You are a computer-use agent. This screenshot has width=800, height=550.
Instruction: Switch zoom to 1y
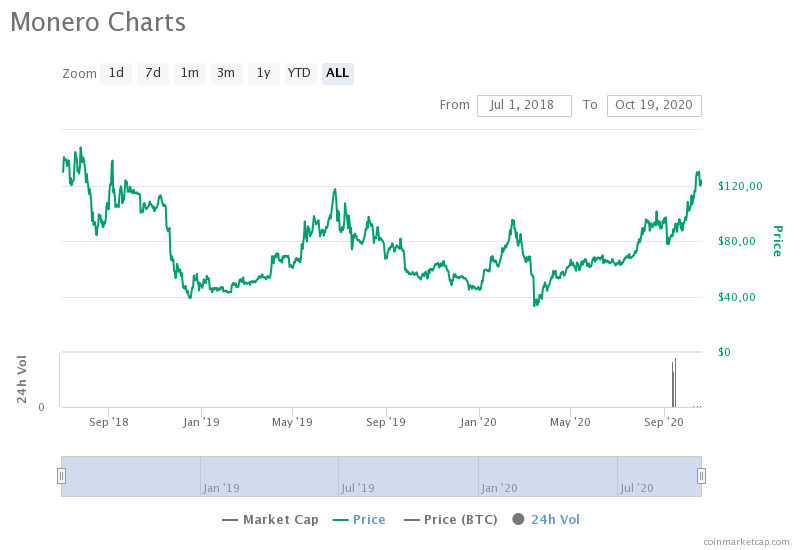point(263,73)
